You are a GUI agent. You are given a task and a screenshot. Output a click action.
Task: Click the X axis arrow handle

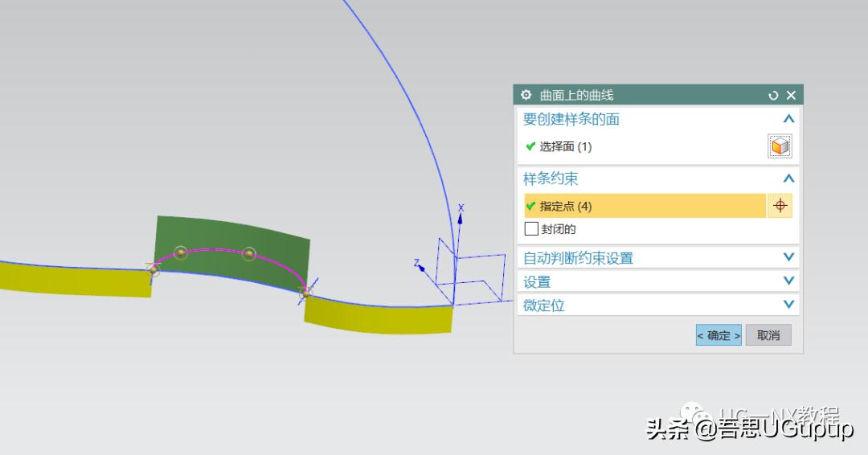[460, 218]
